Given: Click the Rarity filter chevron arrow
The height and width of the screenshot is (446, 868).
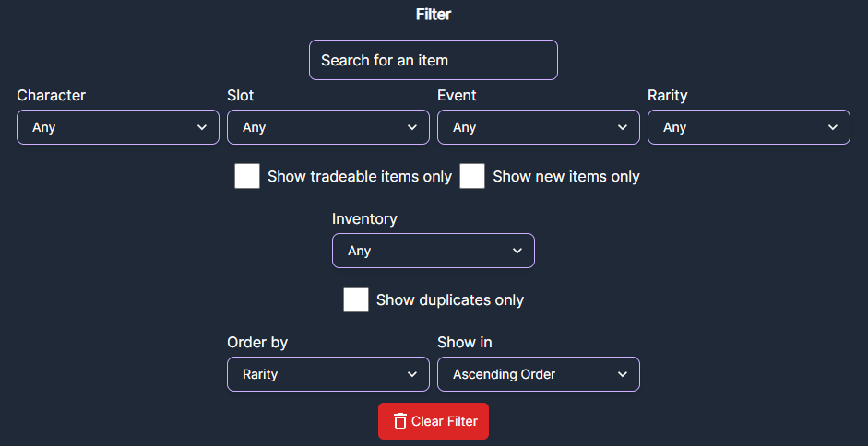Looking at the screenshot, I should click(x=833, y=127).
